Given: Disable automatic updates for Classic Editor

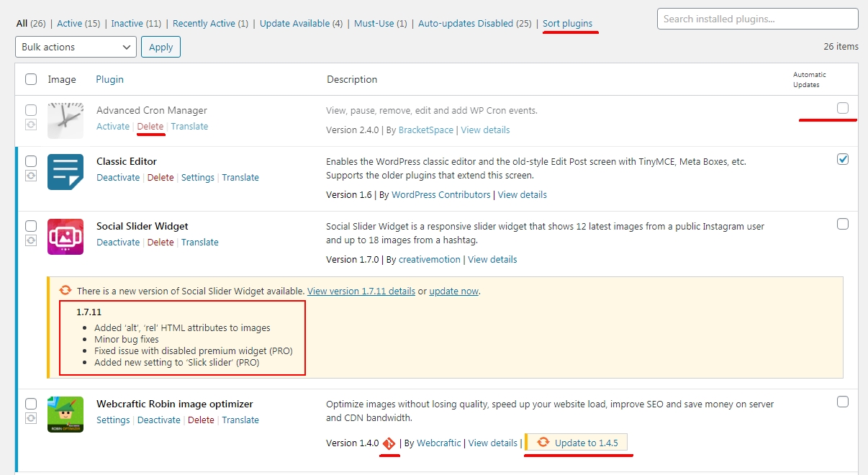Looking at the screenshot, I should (x=843, y=159).
